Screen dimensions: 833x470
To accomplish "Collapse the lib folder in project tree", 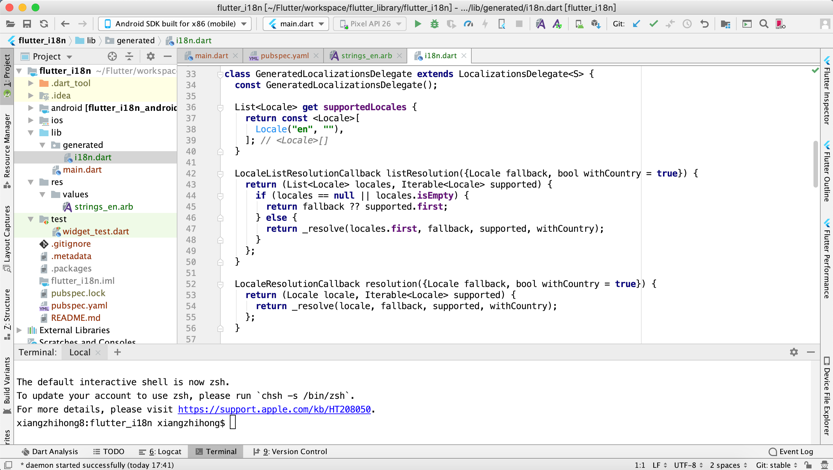I will coord(31,133).
